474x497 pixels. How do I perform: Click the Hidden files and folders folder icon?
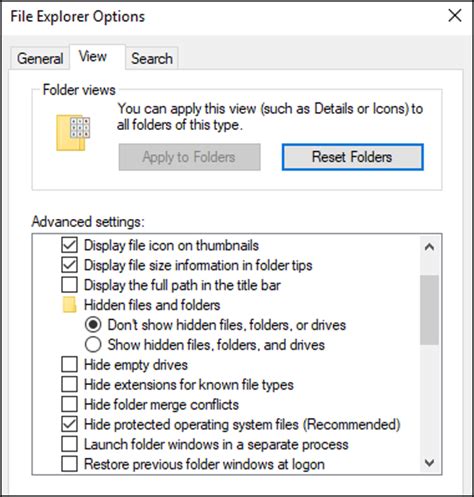point(69,305)
